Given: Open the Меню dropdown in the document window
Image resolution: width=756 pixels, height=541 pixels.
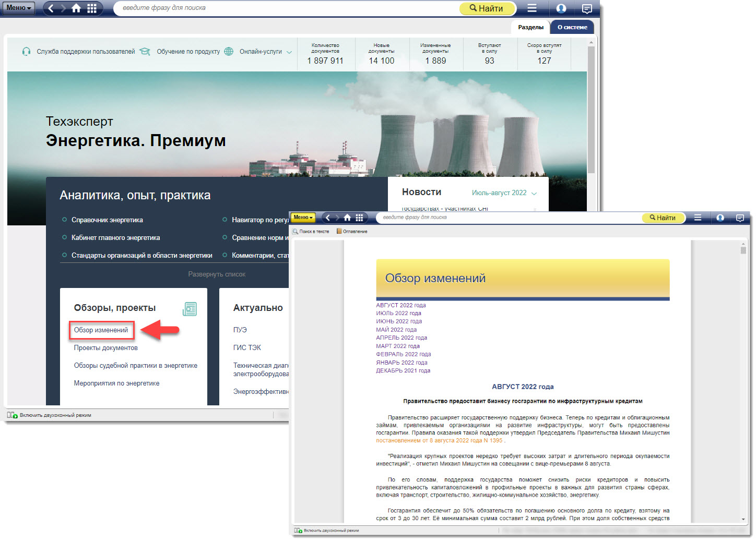Looking at the screenshot, I should (303, 218).
